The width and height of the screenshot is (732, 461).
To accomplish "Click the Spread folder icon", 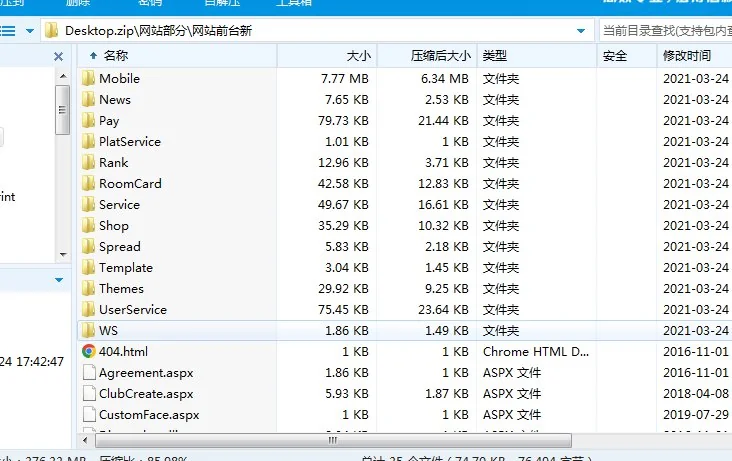I will click(x=88, y=247).
